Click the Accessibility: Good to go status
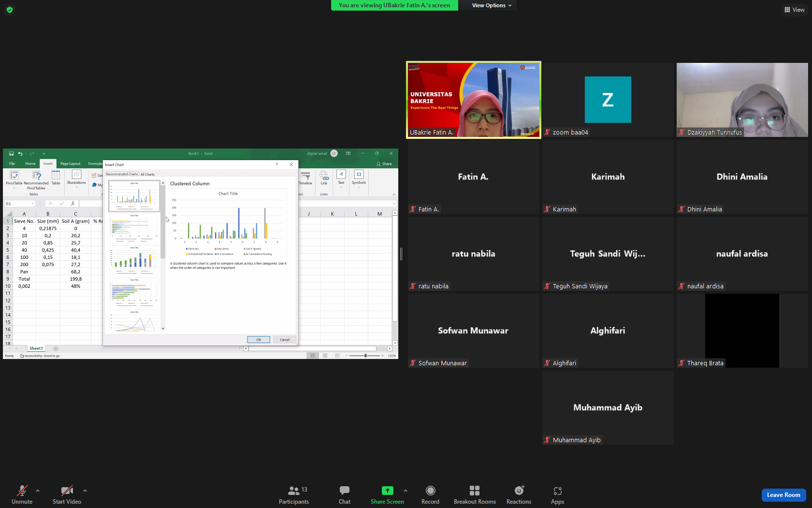The height and width of the screenshot is (508, 812). pyautogui.click(x=40, y=356)
